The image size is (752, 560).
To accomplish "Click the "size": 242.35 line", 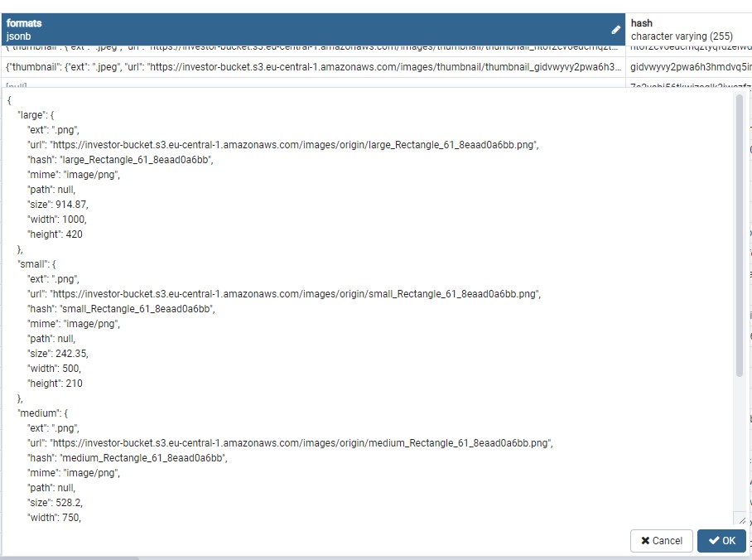I will point(58,353).
